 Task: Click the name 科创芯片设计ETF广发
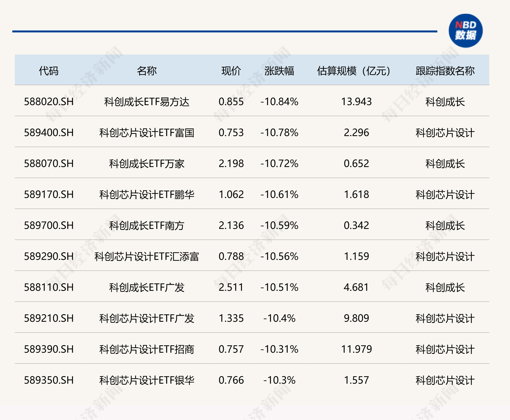(147, 318)
